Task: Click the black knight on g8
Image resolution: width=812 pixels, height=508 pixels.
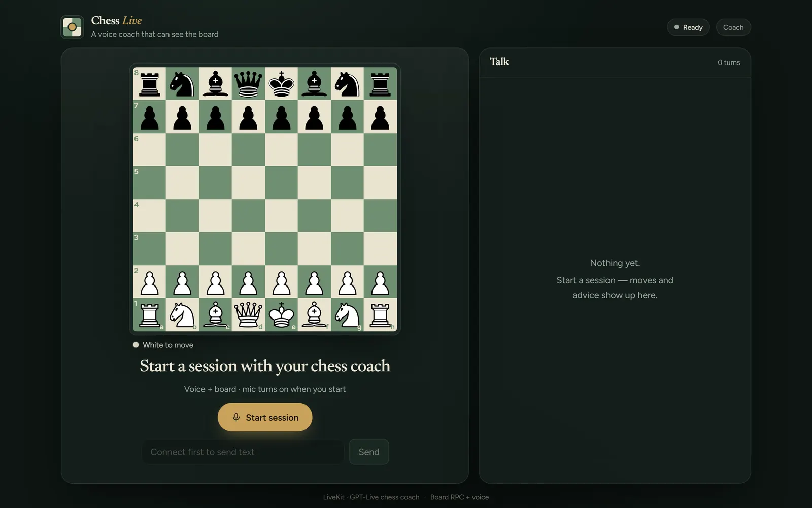Action: [x=347, y=83]
